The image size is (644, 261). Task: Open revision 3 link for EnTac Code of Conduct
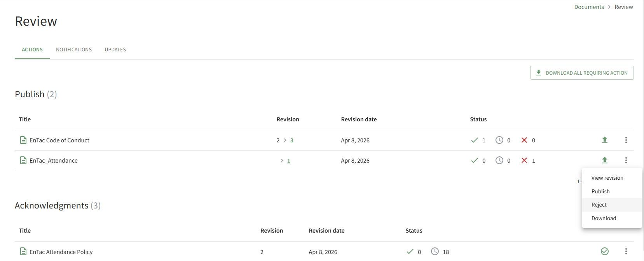point(291,140)
